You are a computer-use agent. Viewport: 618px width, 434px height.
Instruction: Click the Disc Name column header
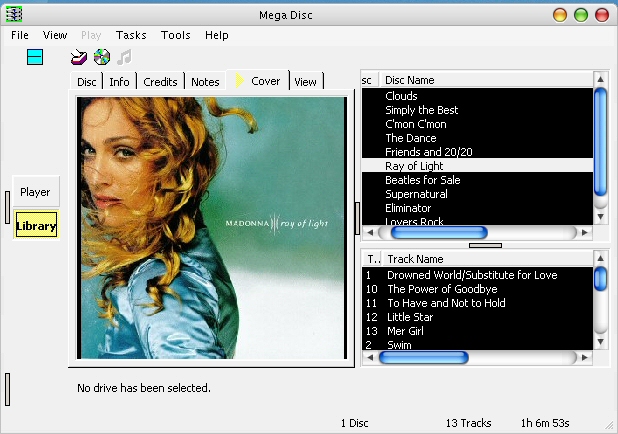[x=486, y=80]
